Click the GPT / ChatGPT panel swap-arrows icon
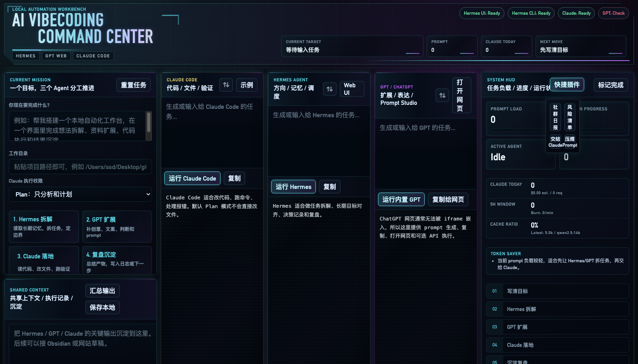This screenshot has height=364, width=638. coord(442,95)
